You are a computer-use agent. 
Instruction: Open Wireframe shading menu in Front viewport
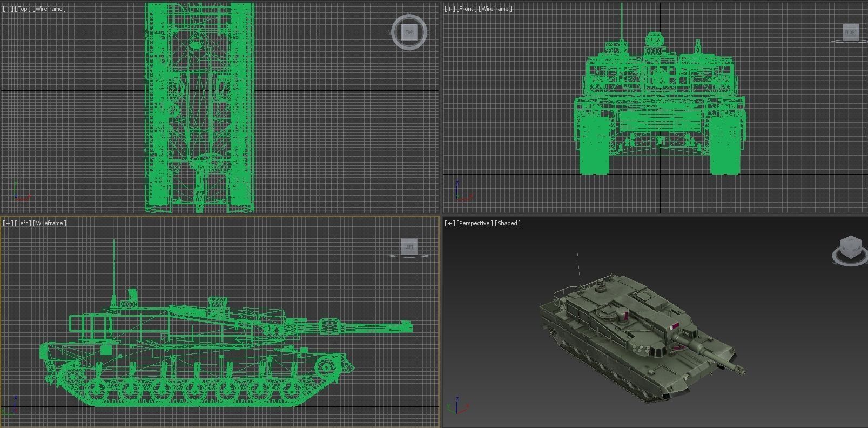coord(495,9)
